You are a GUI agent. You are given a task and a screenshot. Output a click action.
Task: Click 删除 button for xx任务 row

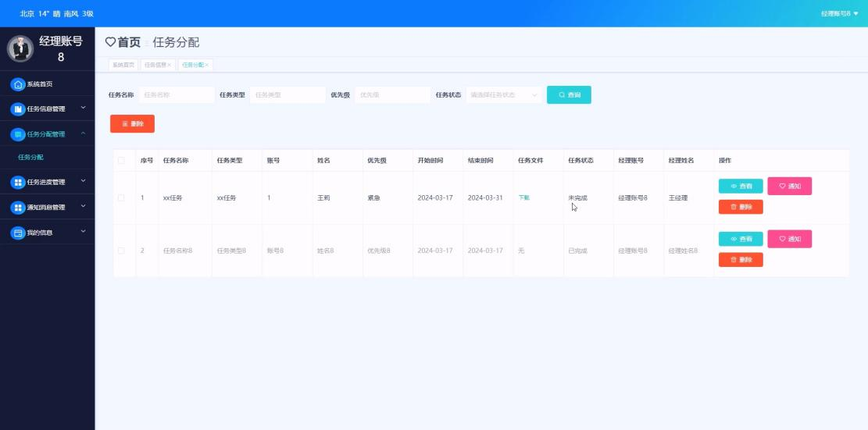(741, 207)
